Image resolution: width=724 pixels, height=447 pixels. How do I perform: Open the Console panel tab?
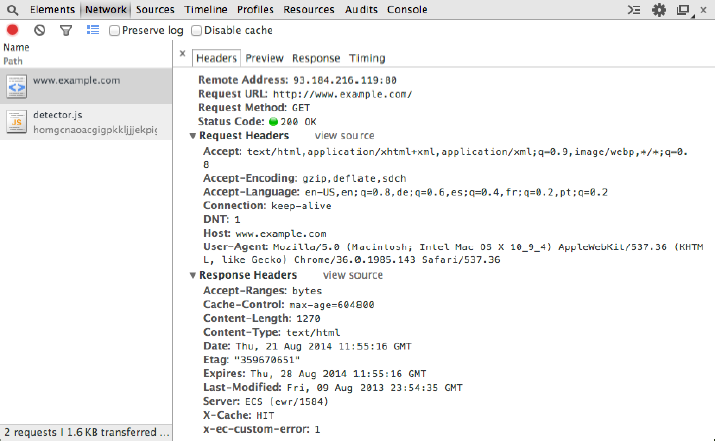407,9
